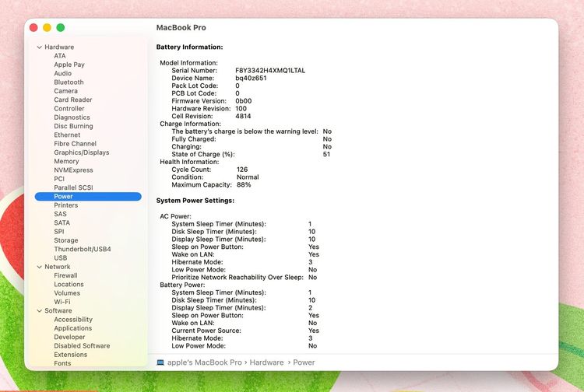Open Applications under Software

pos(72,328)
